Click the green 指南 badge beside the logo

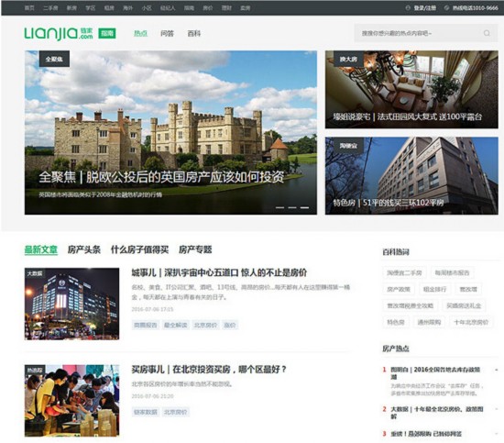point(107,33)
